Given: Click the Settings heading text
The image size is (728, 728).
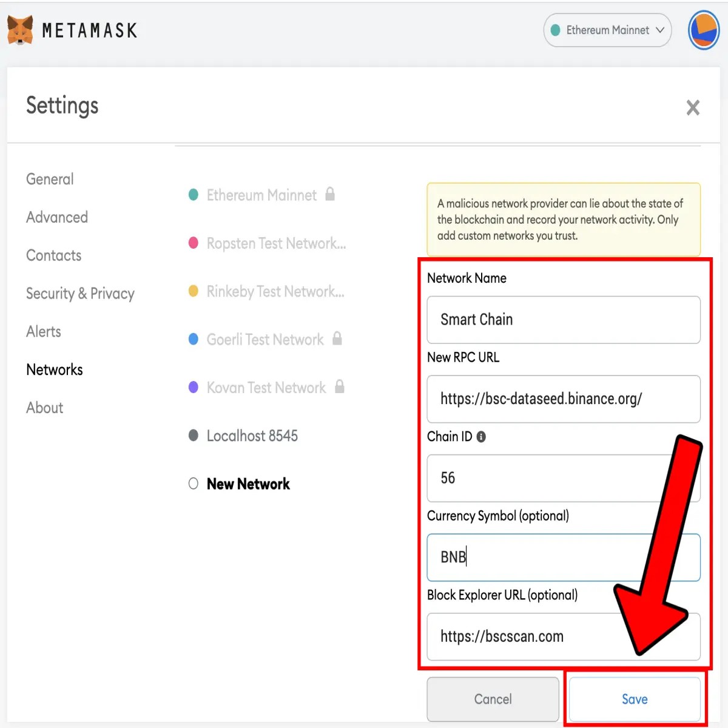Looking at the screenshot, I should 62,106.
